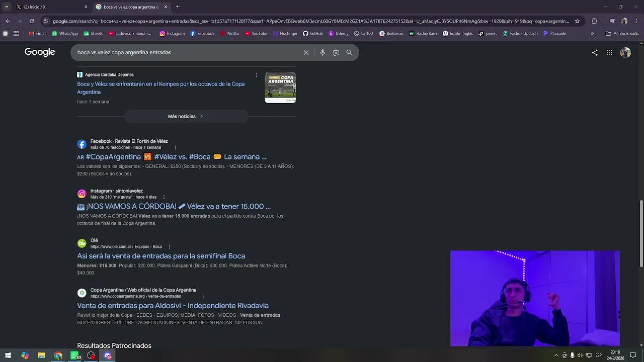Show more bookmarks with the overflow chevron
The width and height of the screenshot is (644, 362).
coord(592,34)
